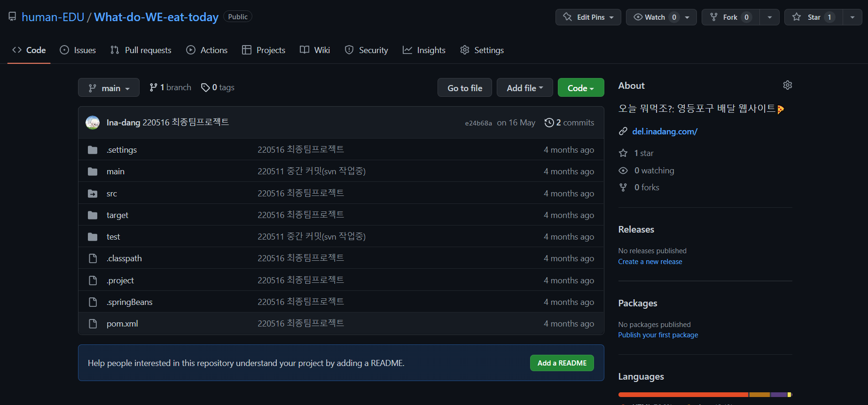View the 2 commits history
The height and width of the screenshot is (405, 868).
coord(570,123)
